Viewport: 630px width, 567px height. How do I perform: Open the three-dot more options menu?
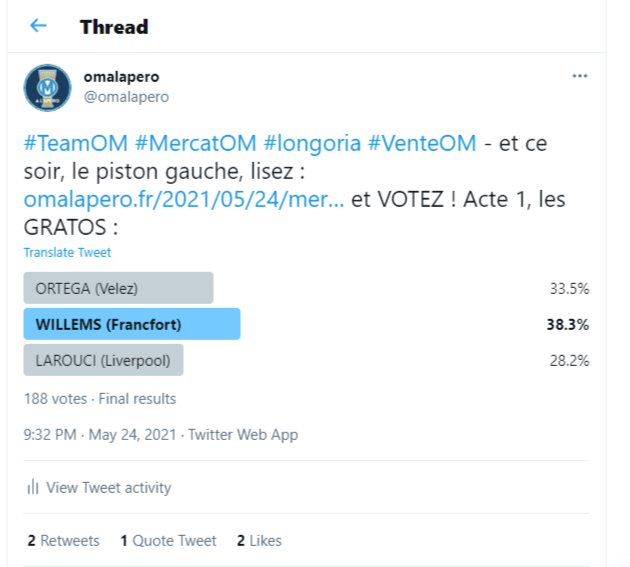click(579, 76)
